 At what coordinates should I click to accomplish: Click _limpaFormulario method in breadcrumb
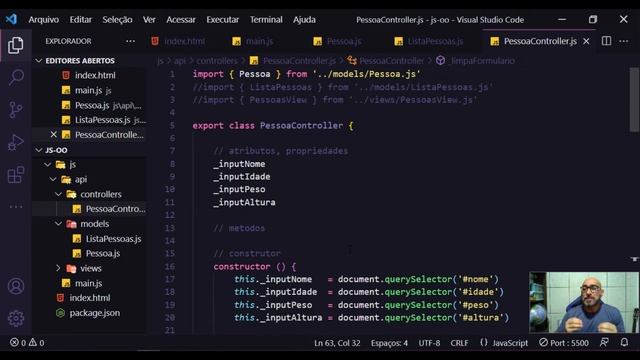click(x=476, y=61)
